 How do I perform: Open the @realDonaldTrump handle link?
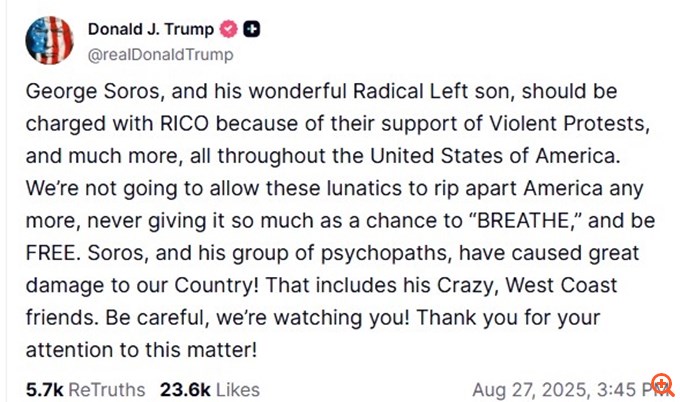pos(160,55)
